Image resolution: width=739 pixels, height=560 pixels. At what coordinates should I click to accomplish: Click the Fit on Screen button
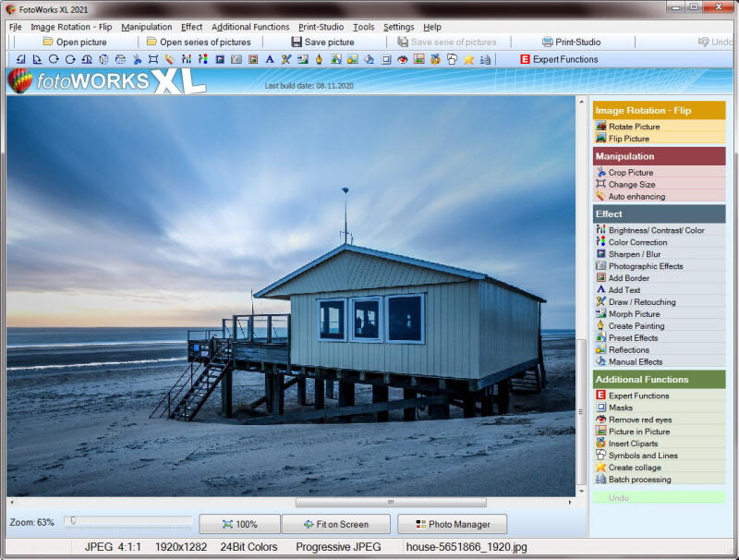tap(334, 524)
